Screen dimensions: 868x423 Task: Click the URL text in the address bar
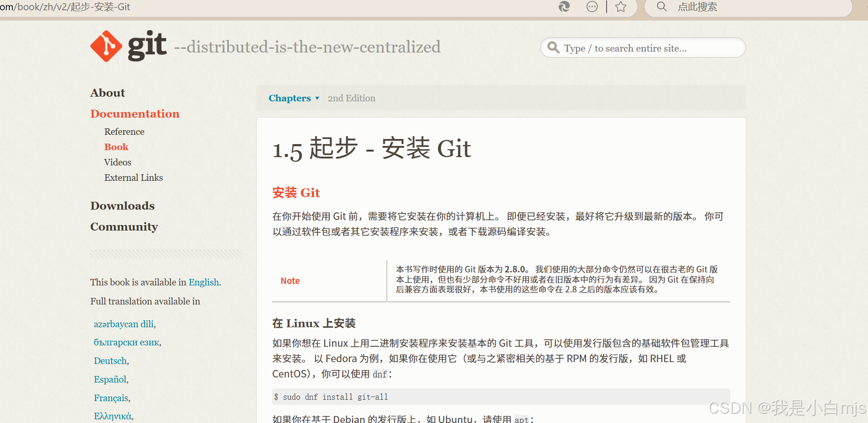click(65, 7)
